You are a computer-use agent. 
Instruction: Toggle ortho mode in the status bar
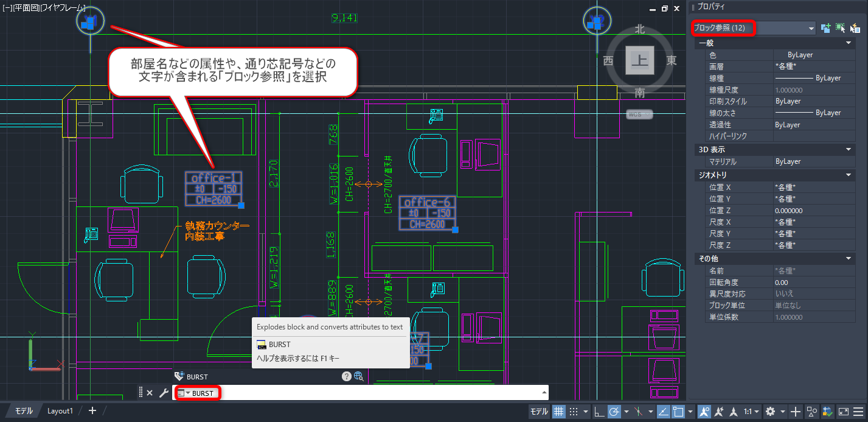tap(599, 412)
